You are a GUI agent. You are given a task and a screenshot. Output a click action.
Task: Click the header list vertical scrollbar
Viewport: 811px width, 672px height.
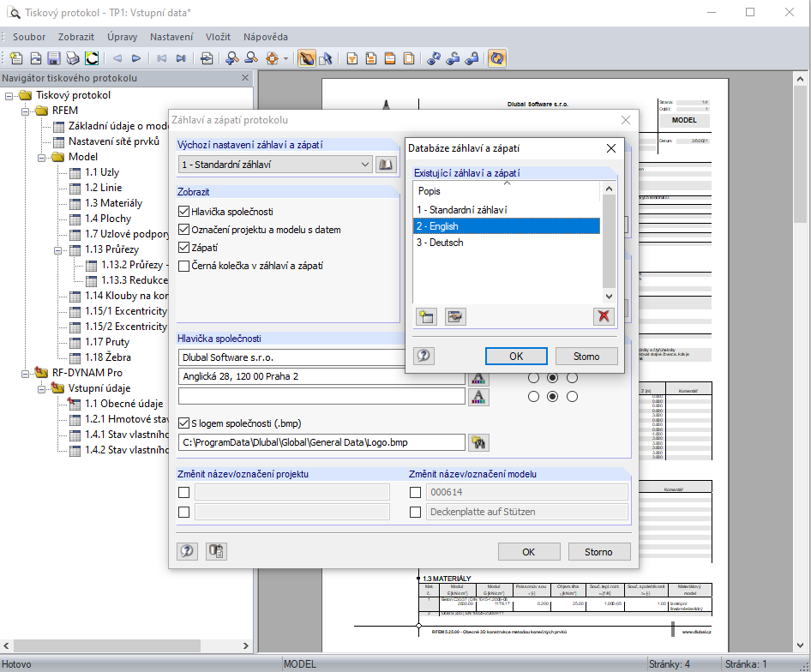tap(609, 242)
